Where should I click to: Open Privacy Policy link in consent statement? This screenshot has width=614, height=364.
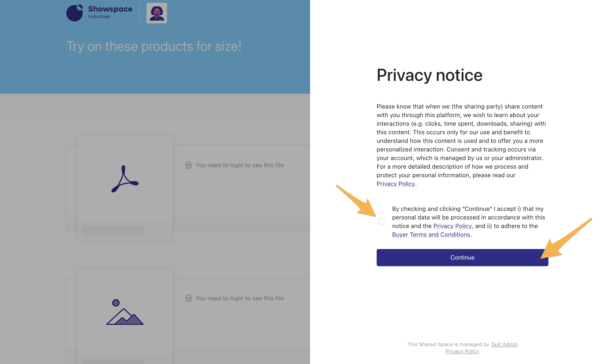[452, 226]
